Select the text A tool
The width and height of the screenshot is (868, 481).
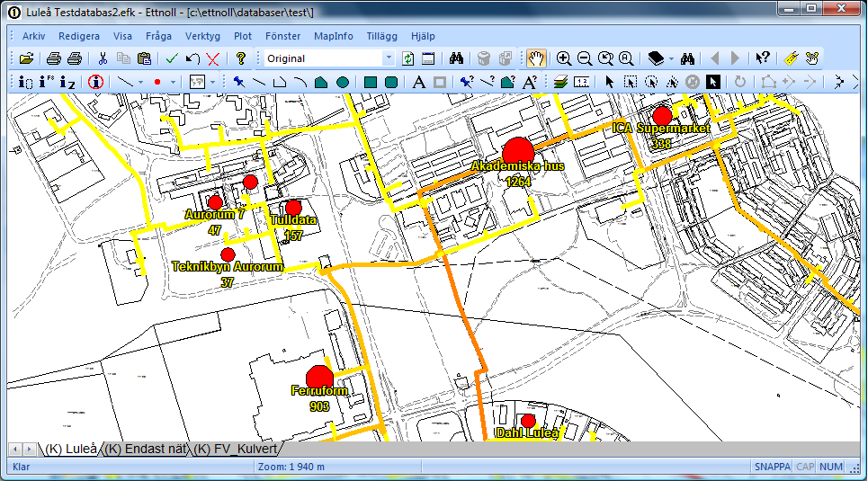(x=418, y=83)
